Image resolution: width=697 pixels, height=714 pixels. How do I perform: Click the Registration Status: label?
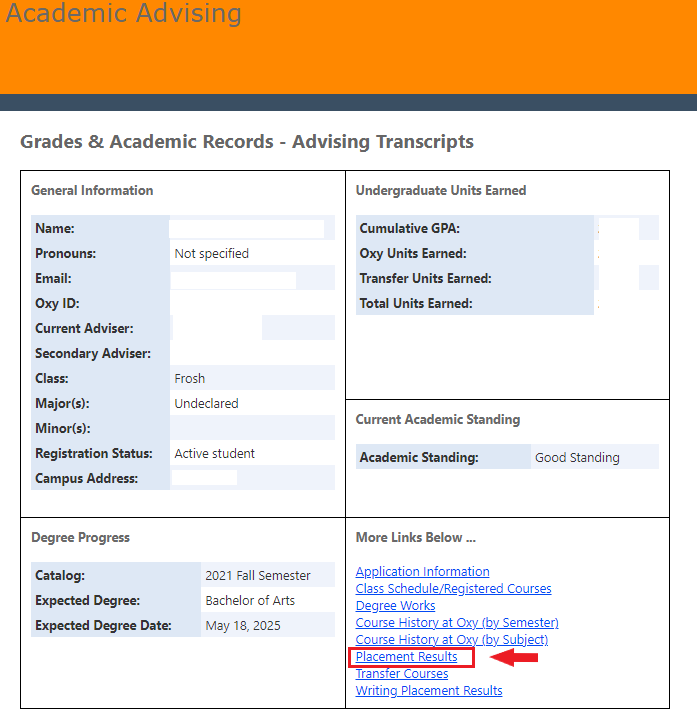point(94,454)
